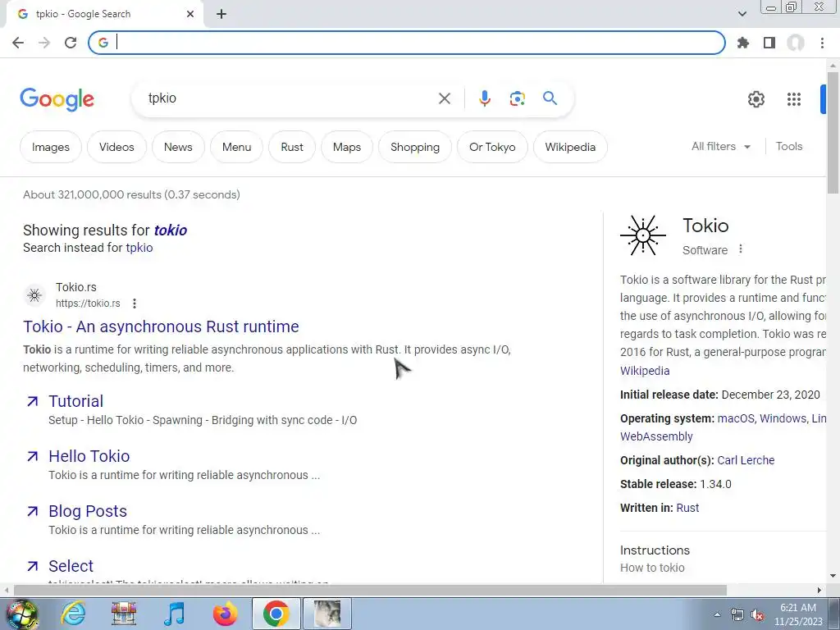Open the Tokio.rs result options dots
The height and width of the screenshot is (630, 840).
coord(135,304)
